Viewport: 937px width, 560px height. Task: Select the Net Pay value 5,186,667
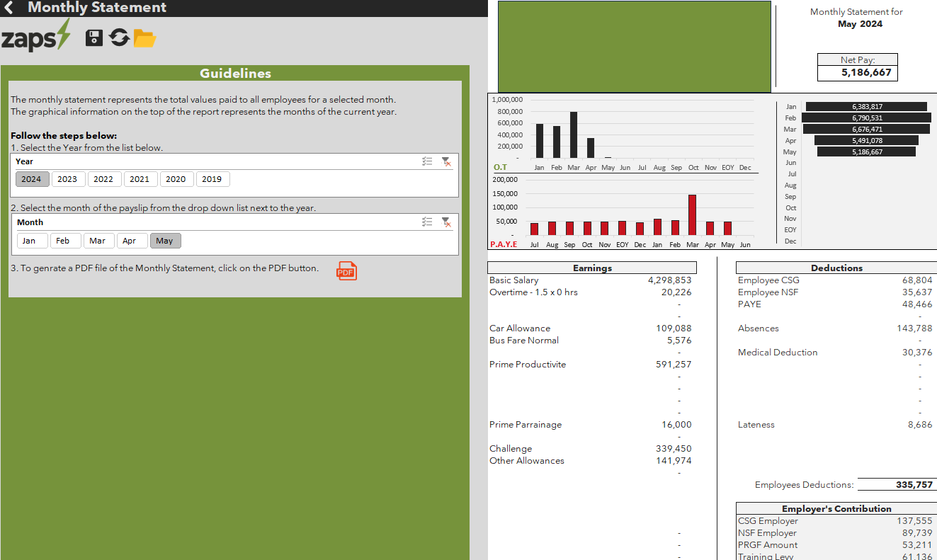(x=866, y=72)
